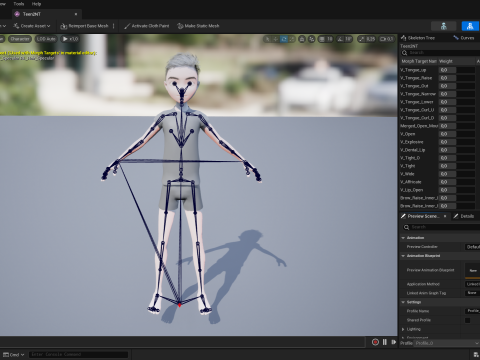Switch to Skeleton Tree tab
480x360 pixels.
[418, 38]
